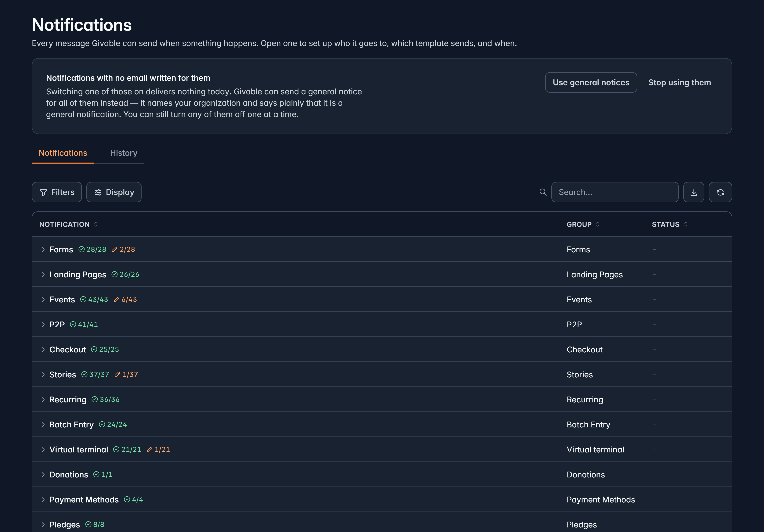Sort by the Group column header
This screenshot has height=532, width=764.
pyautogui.click(x=583, y=224)
